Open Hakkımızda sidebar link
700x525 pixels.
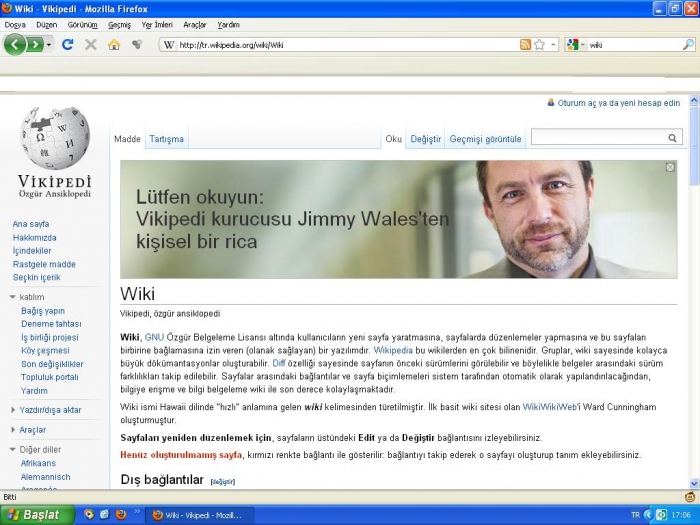[34, 238]
